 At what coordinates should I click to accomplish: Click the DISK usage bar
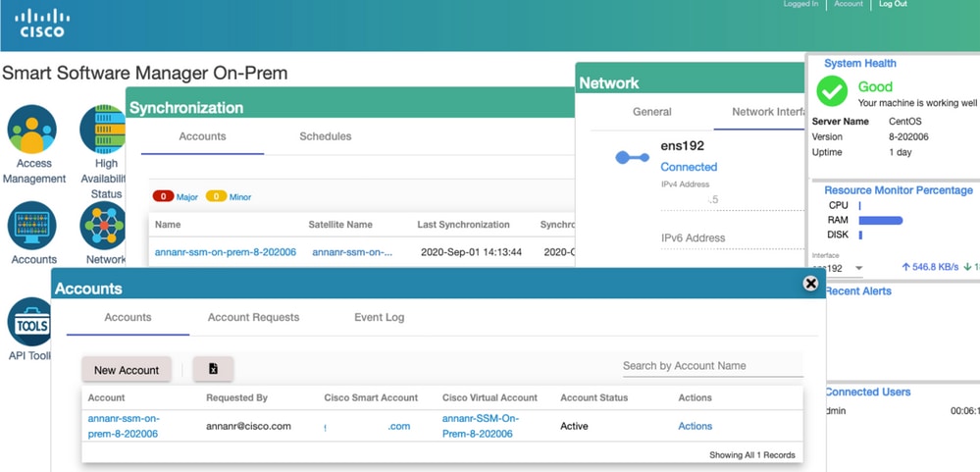[860, 236]
